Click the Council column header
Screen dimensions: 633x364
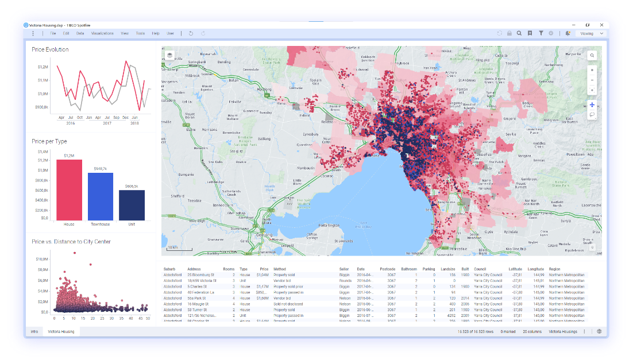[x=480, y=269]
